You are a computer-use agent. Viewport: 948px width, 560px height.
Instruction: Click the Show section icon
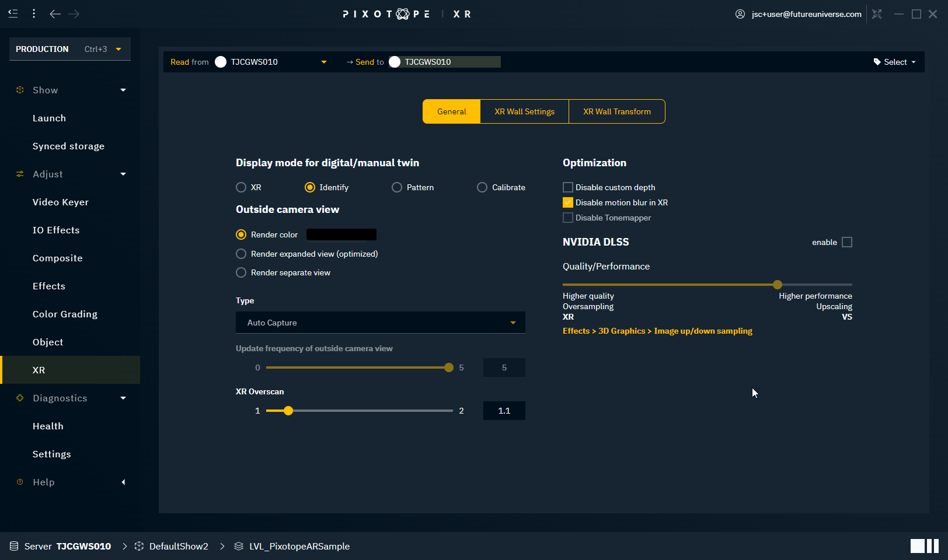tap(20, 90)
